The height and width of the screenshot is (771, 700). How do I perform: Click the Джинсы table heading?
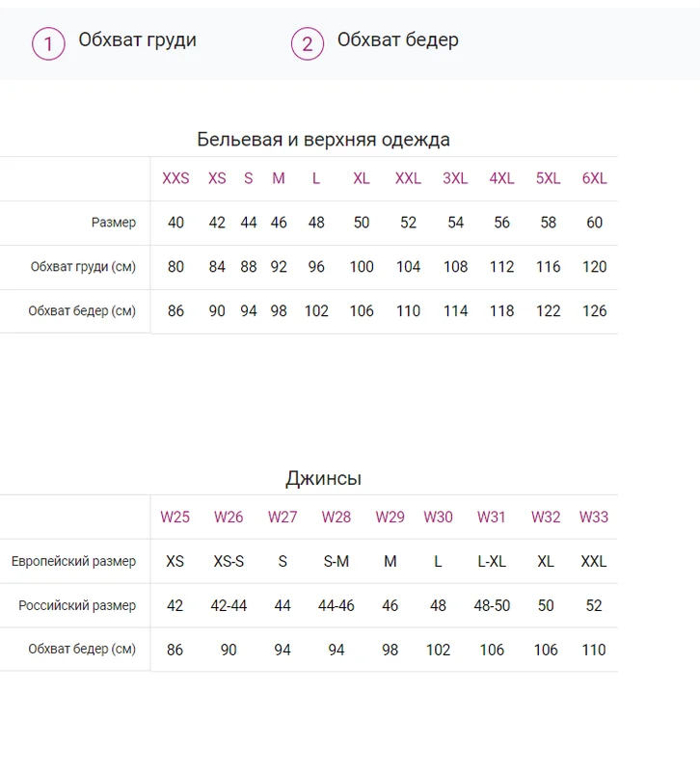point(323,478)
